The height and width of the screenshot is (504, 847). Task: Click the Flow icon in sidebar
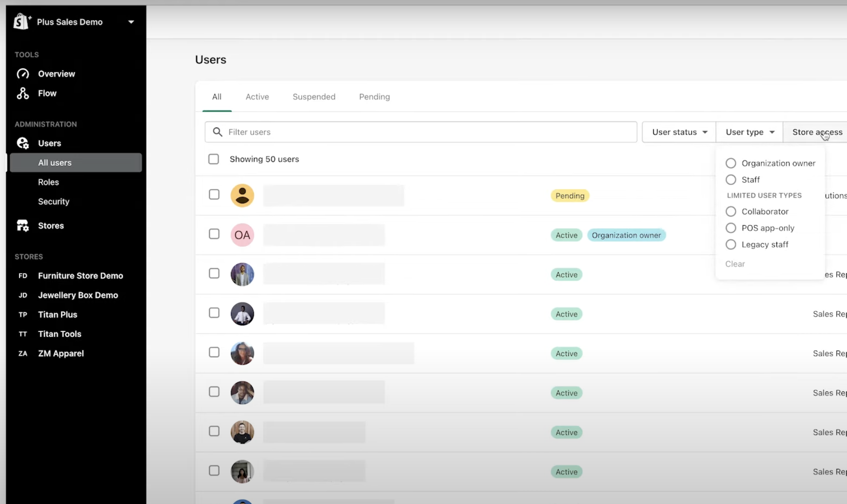(23, 93)
